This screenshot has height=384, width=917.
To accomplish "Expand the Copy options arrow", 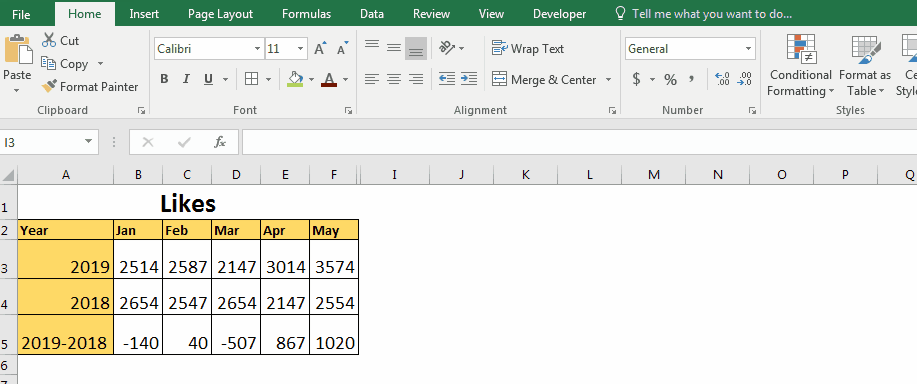I will click(x=100, y=64).
